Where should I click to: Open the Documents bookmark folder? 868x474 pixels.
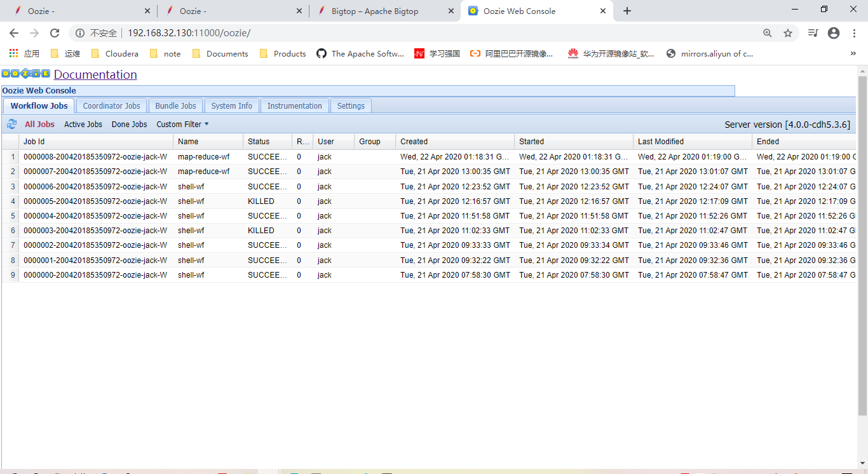click(220, 54)
